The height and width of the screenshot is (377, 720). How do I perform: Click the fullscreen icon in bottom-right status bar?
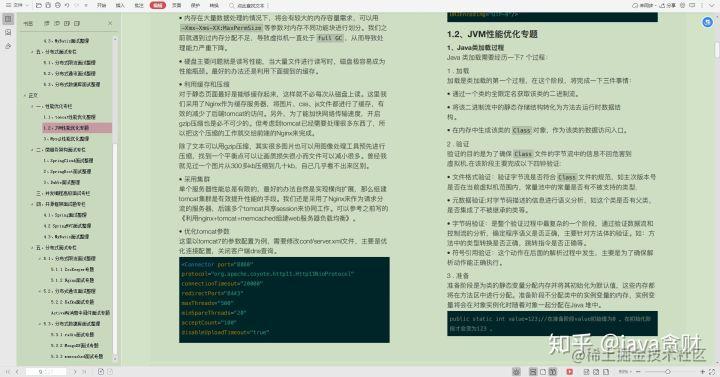(712, 371)
